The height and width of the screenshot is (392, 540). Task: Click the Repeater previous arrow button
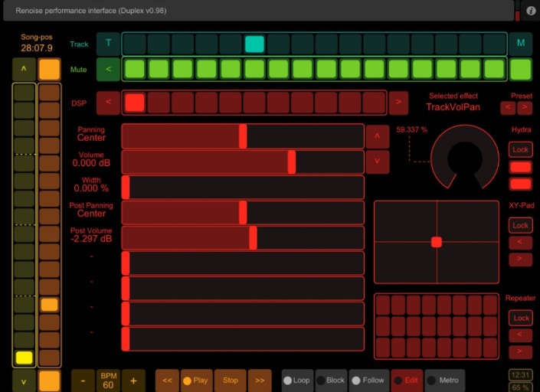click(520, 335)
